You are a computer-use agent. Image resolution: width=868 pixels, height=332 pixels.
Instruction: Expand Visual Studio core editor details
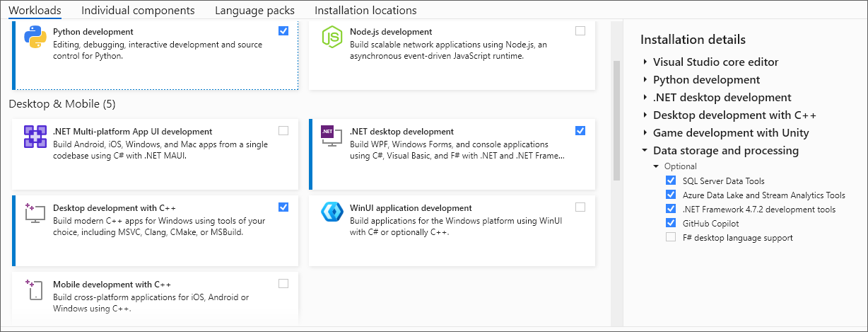tap(645, 62)
